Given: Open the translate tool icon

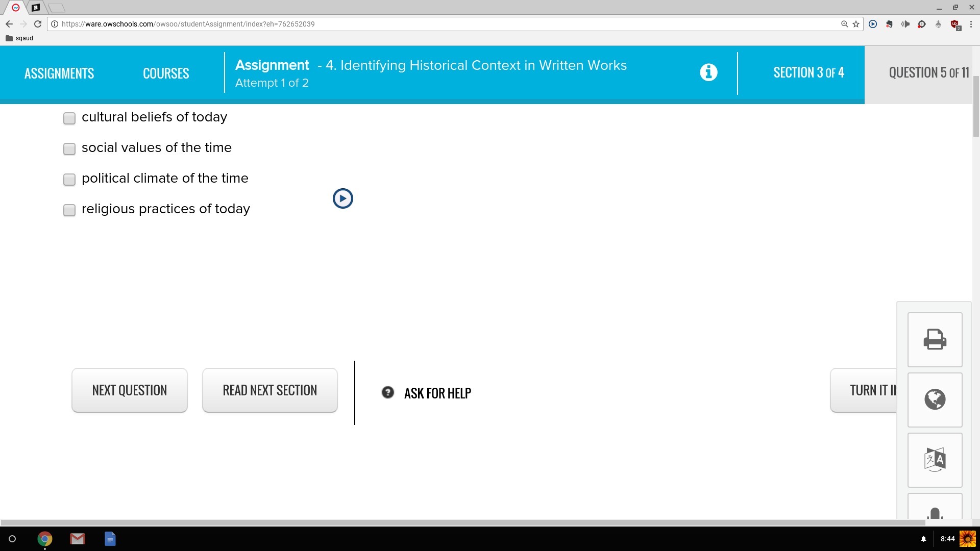Looking at the screenshot, I should [x=935, y=460].
